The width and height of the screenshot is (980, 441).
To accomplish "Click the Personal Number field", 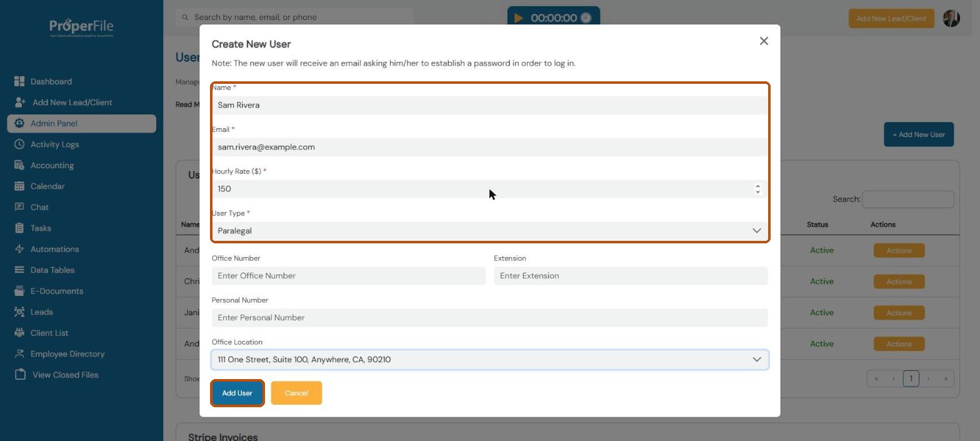I will click(490, 318).
